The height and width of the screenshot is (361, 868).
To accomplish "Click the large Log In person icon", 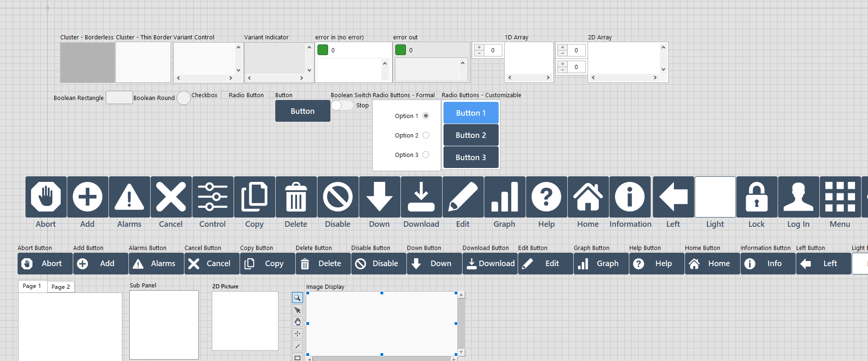I will click(798, 197).
